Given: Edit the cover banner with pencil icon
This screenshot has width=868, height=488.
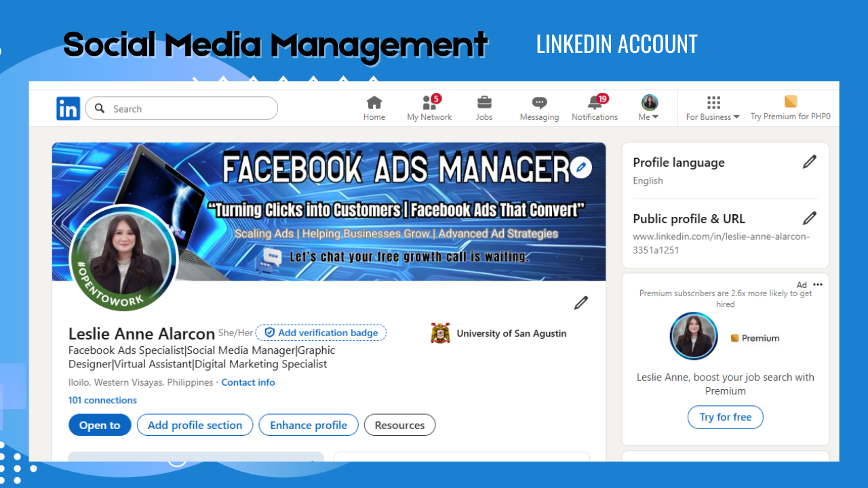Looking at the screenshot, I should point(581,167).
